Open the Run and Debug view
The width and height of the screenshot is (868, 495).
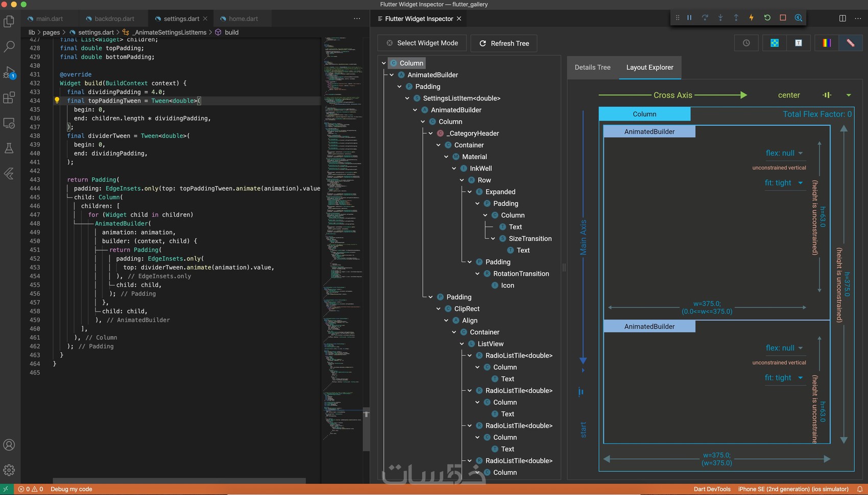coord(9,72)
